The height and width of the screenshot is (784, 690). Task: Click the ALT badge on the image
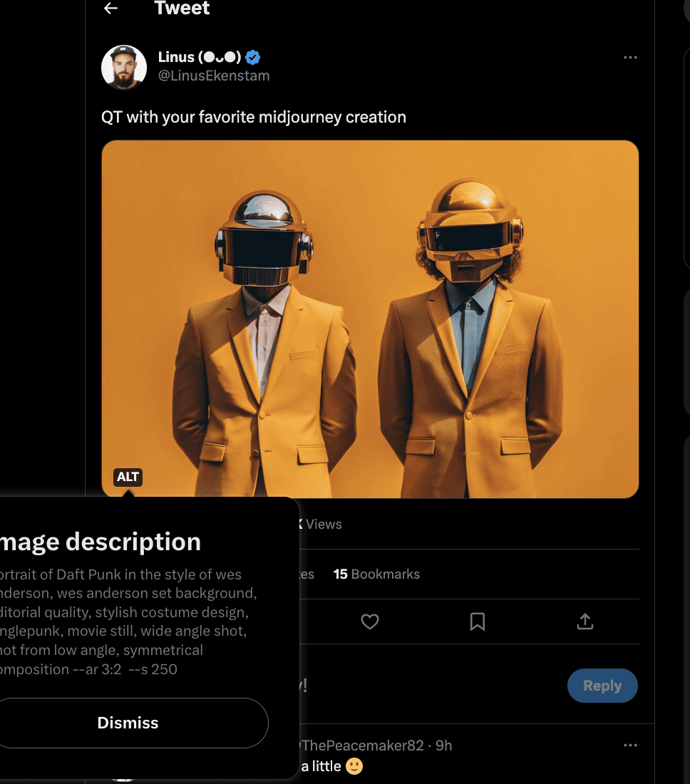coord(128,477)
